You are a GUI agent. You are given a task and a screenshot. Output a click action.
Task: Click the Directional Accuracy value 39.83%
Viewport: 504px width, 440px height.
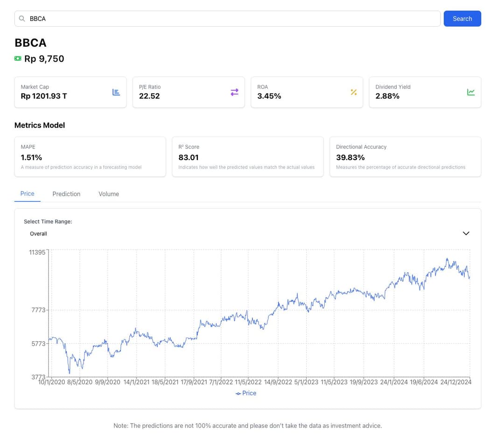[x=350, y=157]
